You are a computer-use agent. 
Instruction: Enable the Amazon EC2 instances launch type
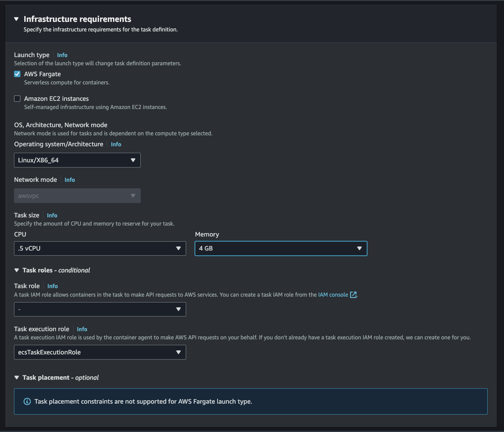[17, 98]
